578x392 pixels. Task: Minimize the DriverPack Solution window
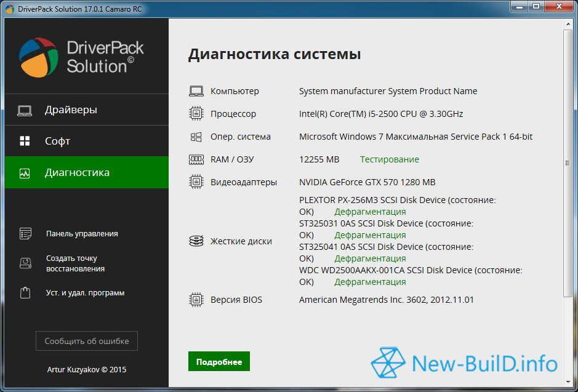(x=519, y=6)
